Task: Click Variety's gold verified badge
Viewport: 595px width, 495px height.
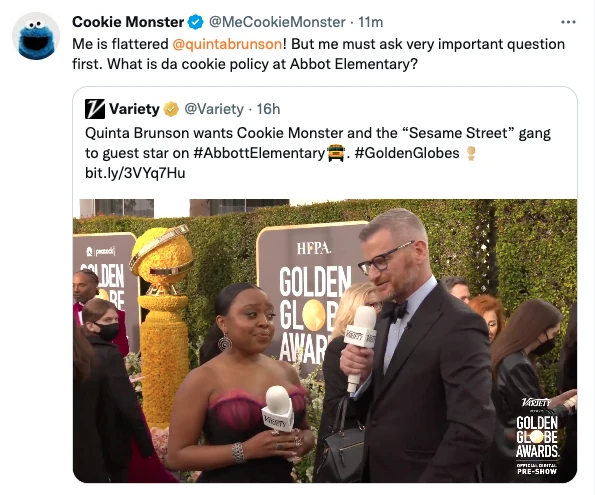Action: [171, 109]
